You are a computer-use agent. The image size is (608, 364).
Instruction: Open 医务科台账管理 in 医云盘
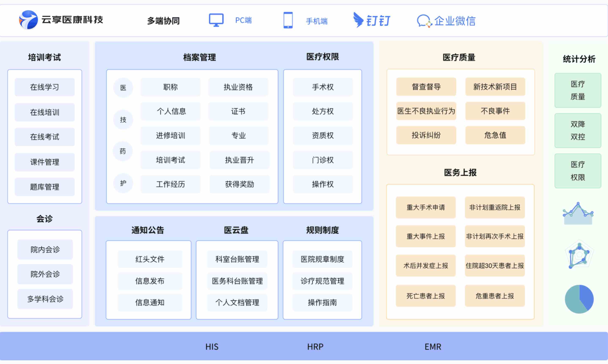tap(237, 281)
